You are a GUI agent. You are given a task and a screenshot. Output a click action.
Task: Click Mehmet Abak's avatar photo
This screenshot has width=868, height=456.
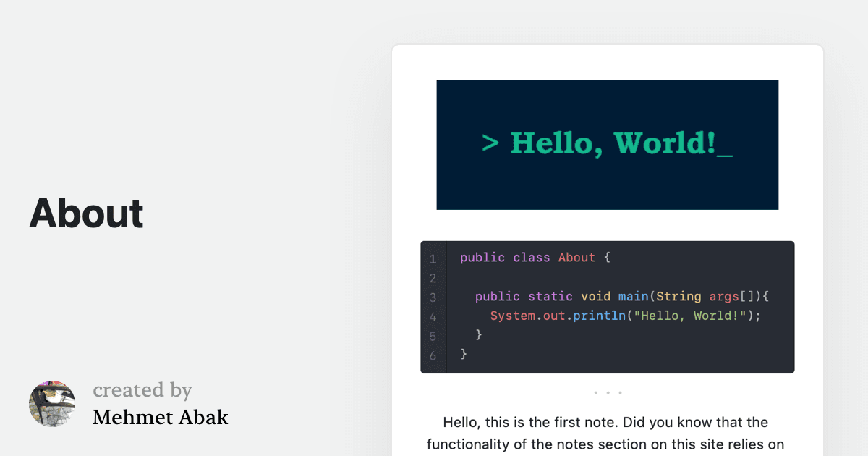[x=52, y=403]
